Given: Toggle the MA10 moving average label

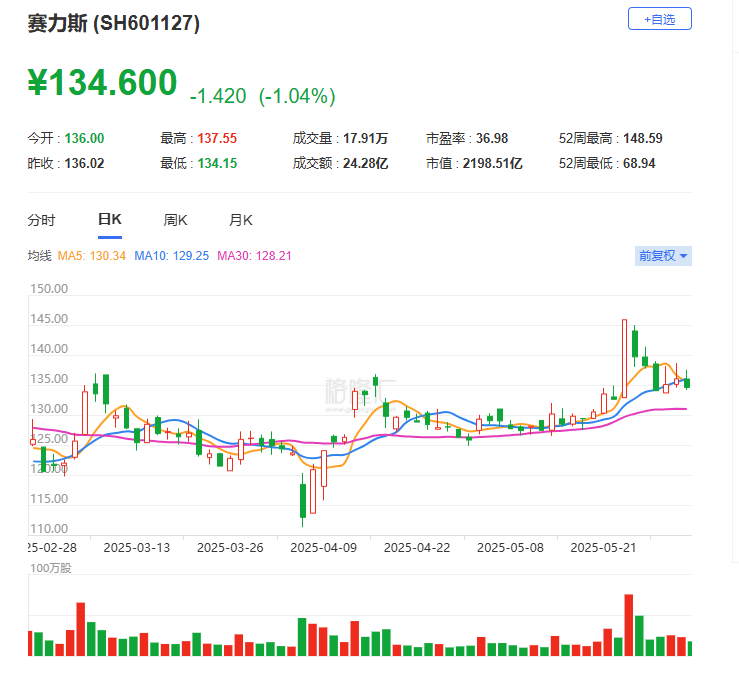Looking at the screenshot, I should tap(175, 256).
